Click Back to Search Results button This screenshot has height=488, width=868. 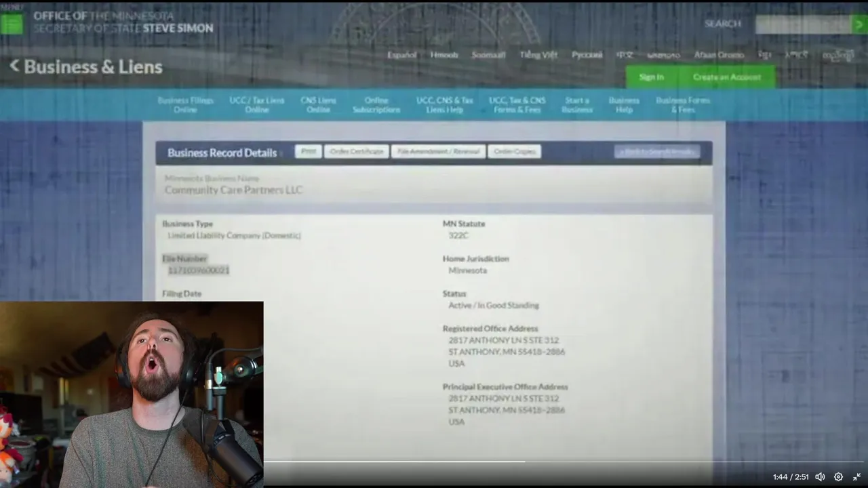657,152
